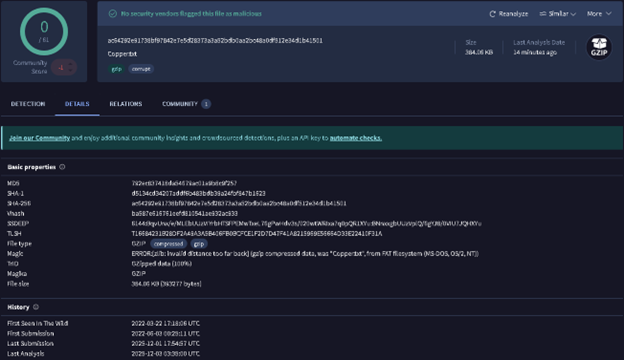Upvote the community score with the up arrow
624x360 pixels.
click(70, 64)
